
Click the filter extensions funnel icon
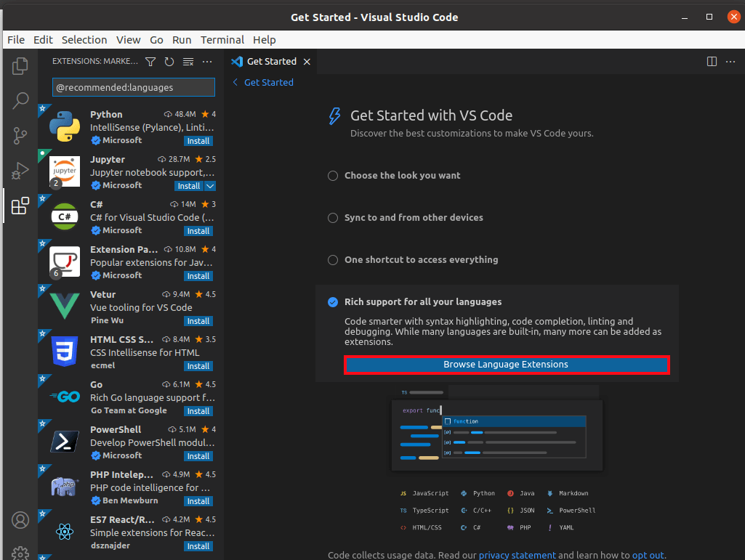[150, 62]
